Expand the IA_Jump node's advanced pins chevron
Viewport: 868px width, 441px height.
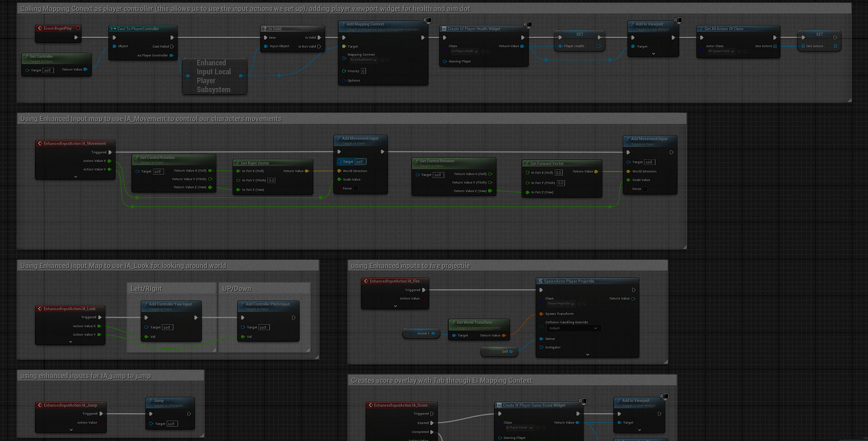pos(71,430)
